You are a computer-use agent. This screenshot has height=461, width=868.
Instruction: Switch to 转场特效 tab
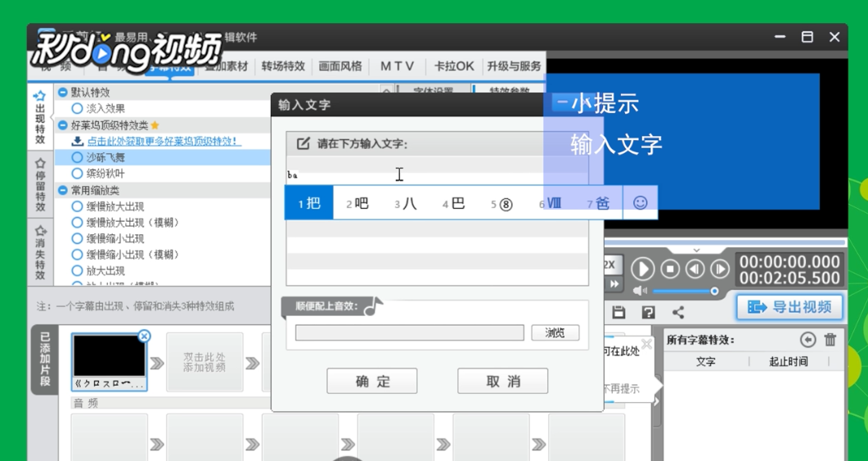283,66
